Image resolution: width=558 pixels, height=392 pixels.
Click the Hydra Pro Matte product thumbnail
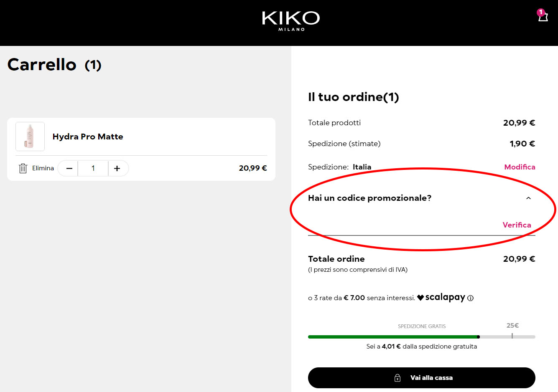tap(30, 137)
